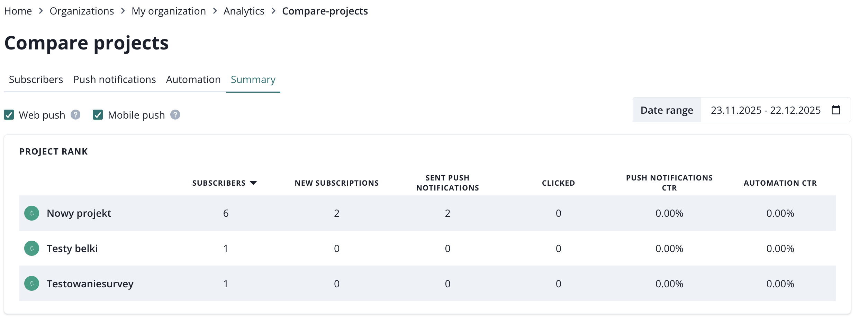Go to Home breadcrumb link

pos(18,11)
